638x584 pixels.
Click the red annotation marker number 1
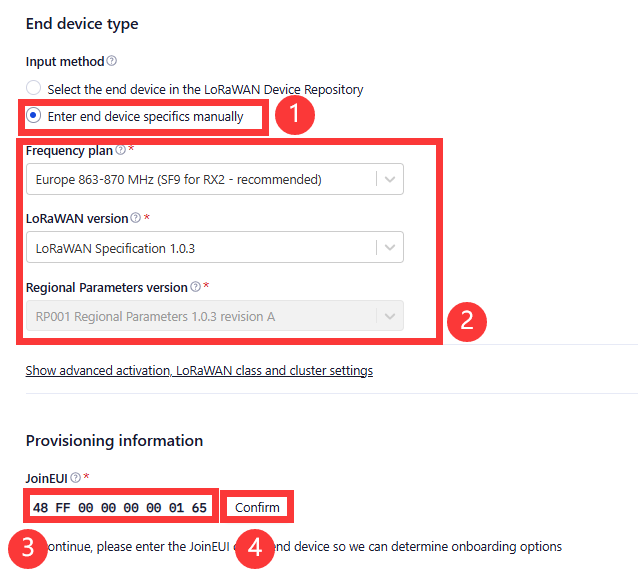coord(295,115)
